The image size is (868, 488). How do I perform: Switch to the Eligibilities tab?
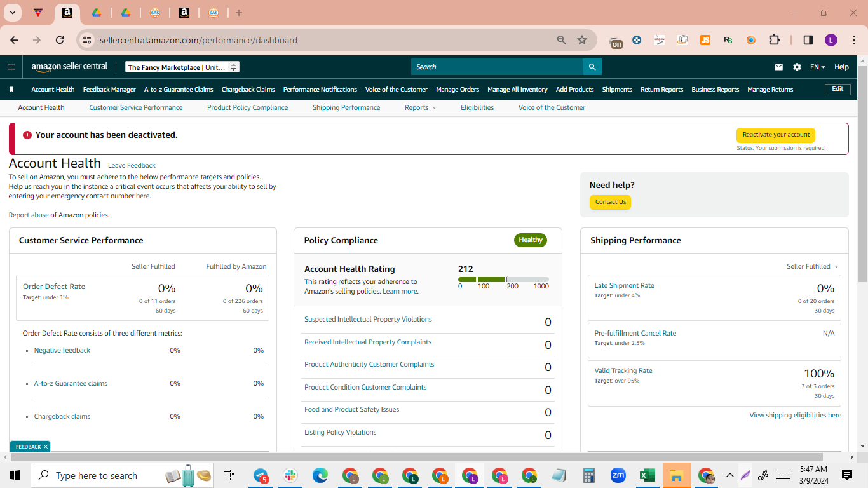pyautogui.click(x=477, y=108)
